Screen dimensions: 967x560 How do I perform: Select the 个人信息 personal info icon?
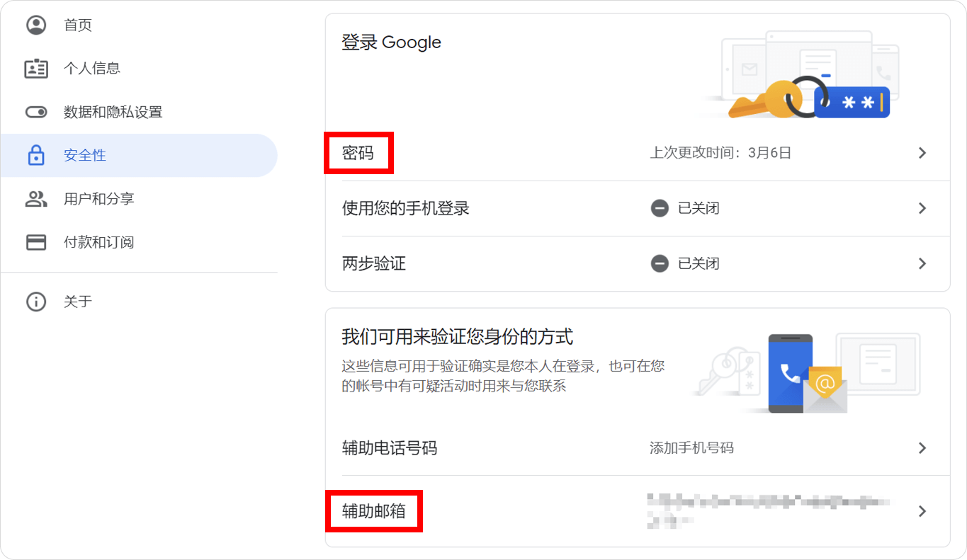[36, 68]
